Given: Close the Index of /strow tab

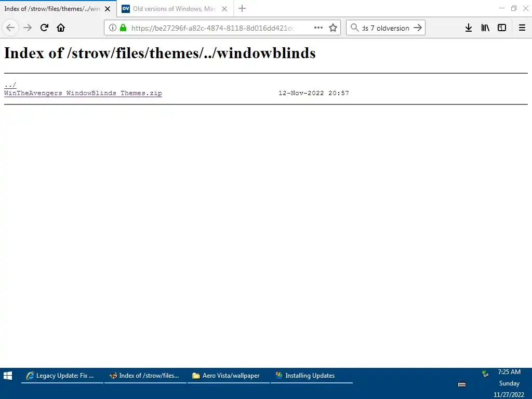Looking at the screenshot, I should (108, 9).
